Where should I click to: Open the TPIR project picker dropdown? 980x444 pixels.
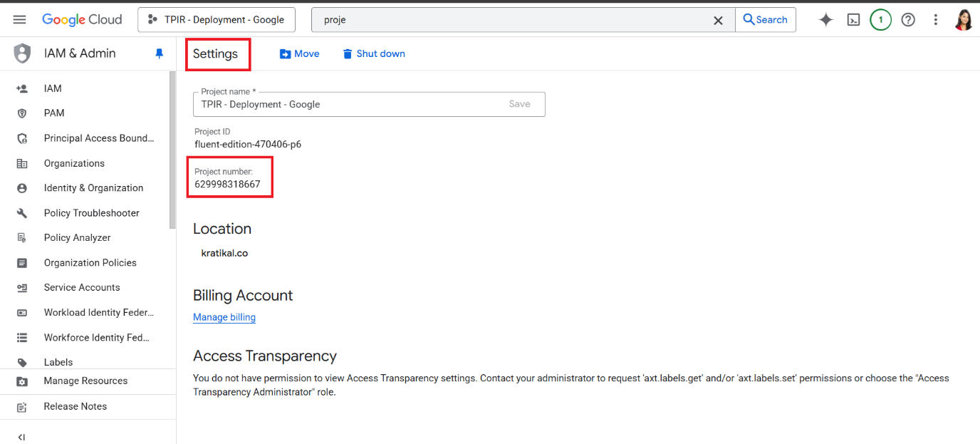tap(216, 20)
